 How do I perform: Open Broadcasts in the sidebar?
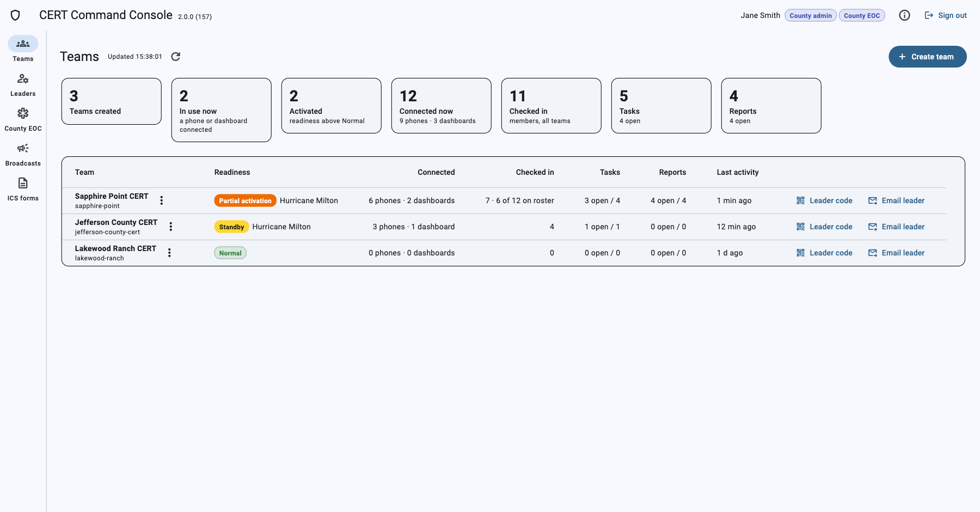[23, 155]
